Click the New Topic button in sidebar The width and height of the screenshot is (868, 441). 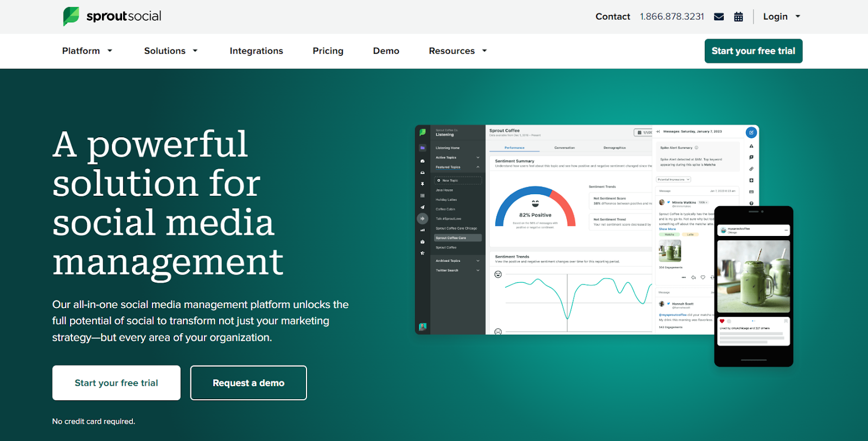(457, 181)
